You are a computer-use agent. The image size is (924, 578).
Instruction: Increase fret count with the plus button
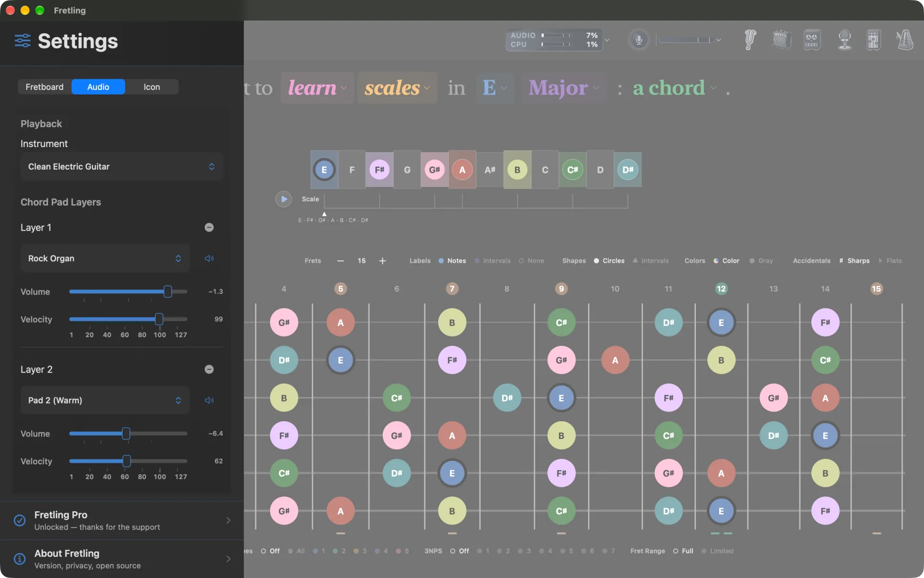382,261
